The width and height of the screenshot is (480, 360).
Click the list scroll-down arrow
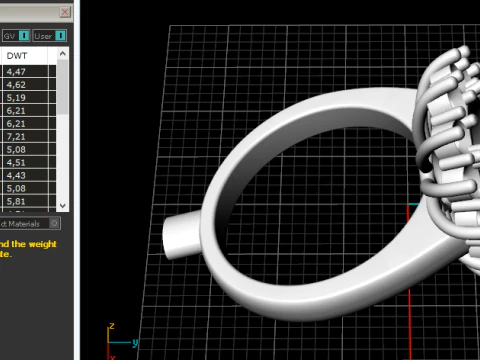pos(63,206)
